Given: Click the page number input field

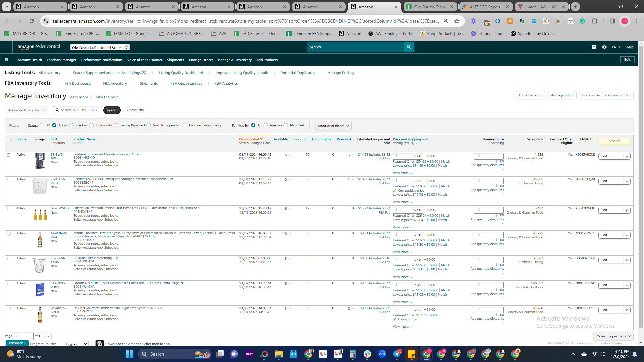Looking at the screenshot, I should coord(23,336).
